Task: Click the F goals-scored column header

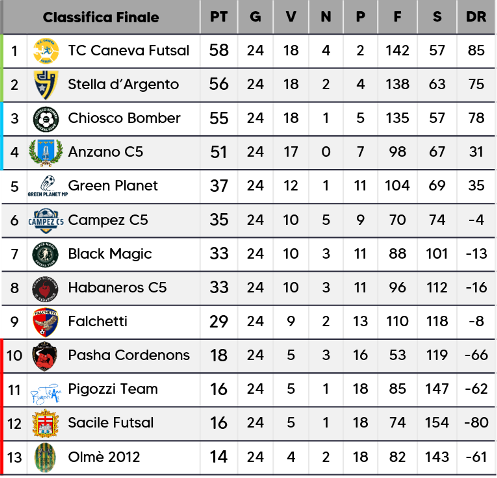Action: (x=397, y=17)
